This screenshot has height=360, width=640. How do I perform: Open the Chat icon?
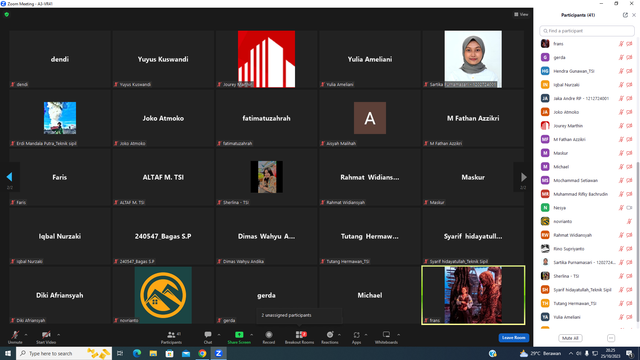[x=208, y=335]
